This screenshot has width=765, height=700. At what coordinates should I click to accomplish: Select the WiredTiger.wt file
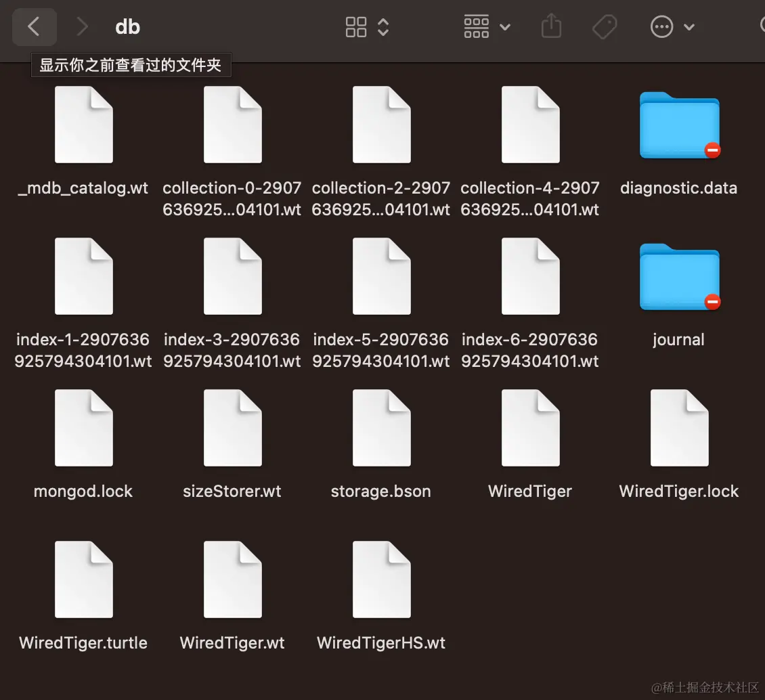pyautogui.click(x=232, y=579)
